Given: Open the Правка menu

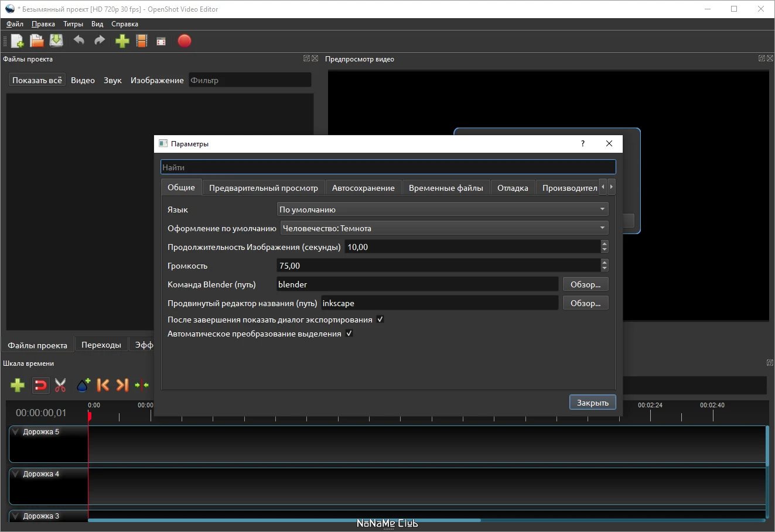Looking at the screenshot, I should [x=43, y=24].
